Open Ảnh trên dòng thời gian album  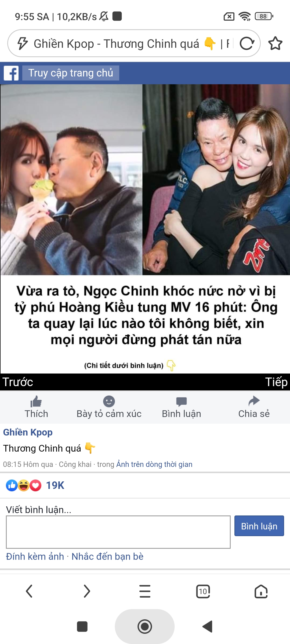click(154, 464)
